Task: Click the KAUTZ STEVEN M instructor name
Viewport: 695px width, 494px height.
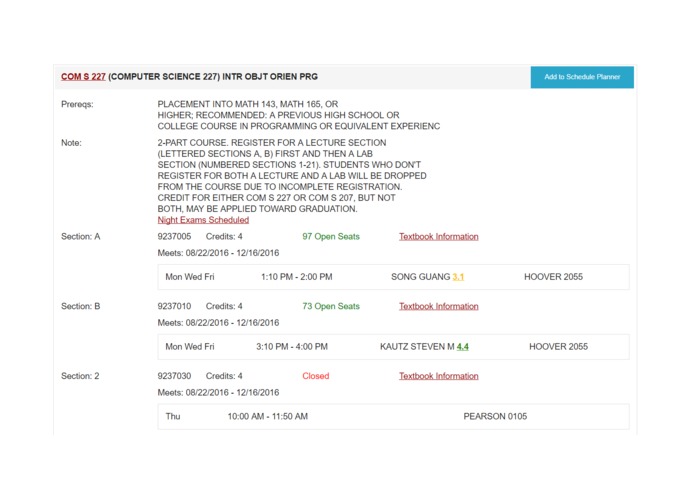Action: click(x=417, y=346)
